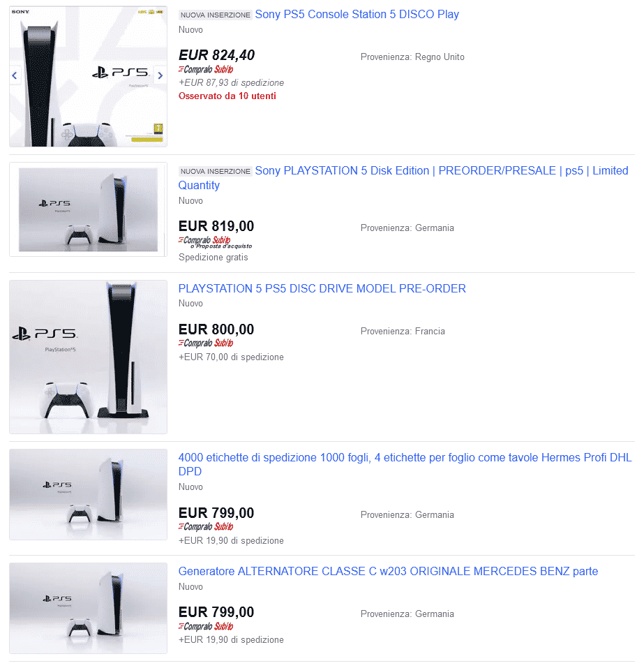
Task: Click the Compralo Subito logo under EUR 824,40
Action: tap(206, 69)
